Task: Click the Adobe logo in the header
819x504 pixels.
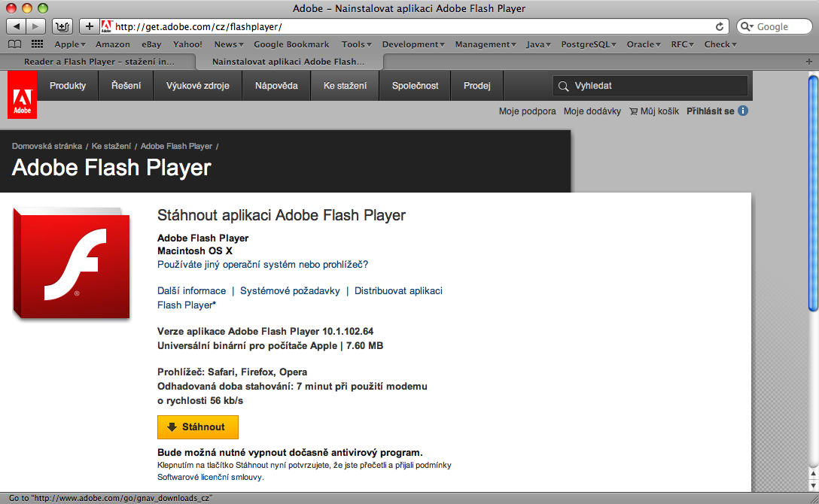Action: coord(22,95)
